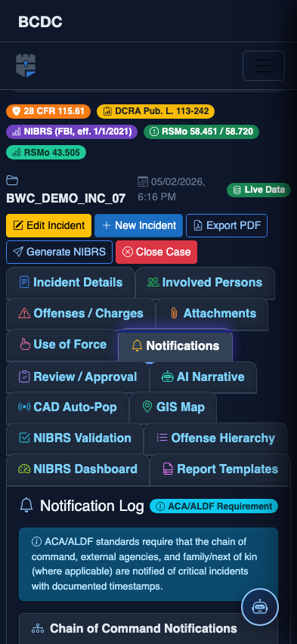This screenshot has height=644, width=297.
Task: Click the DCRA Pub. L. 113-242 badge
Action: coord(156,111)
